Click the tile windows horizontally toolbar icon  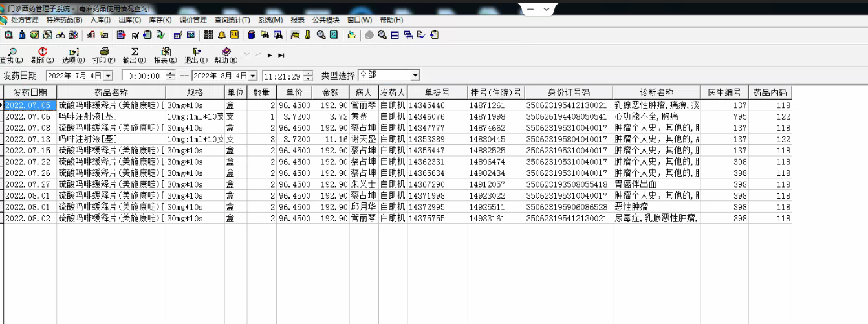pyautogui.click(x=395, y=35)
